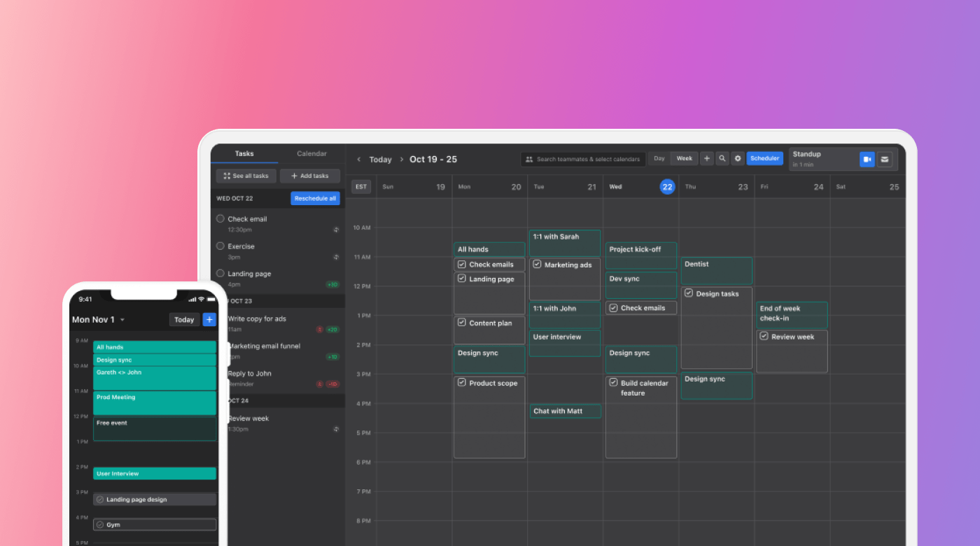Open search with the magnifier icon
980x546 pixels.
click(x=722, y=159)
